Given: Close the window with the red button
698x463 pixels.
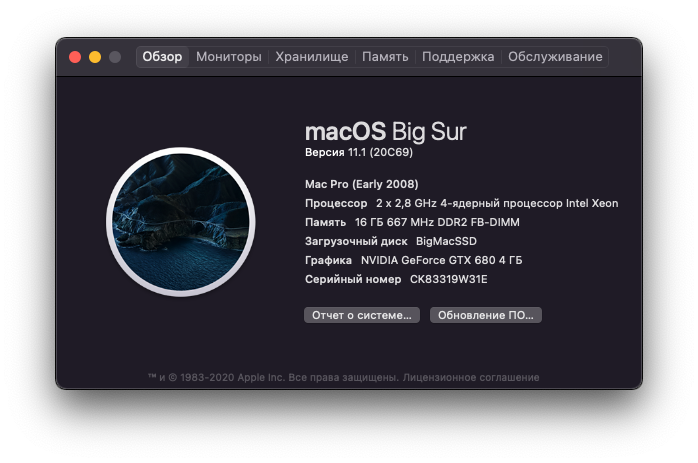Looking at the screenshot, I should pos(75,57).
